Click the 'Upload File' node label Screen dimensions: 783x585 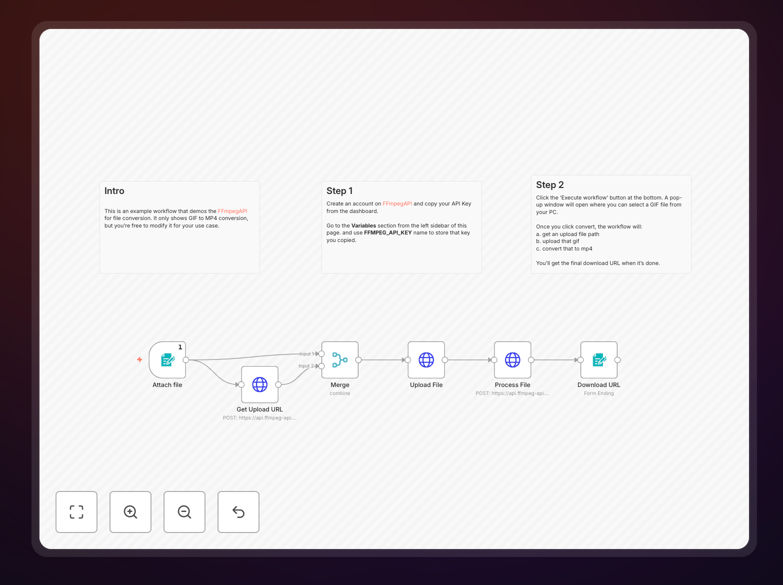[426, 385]
